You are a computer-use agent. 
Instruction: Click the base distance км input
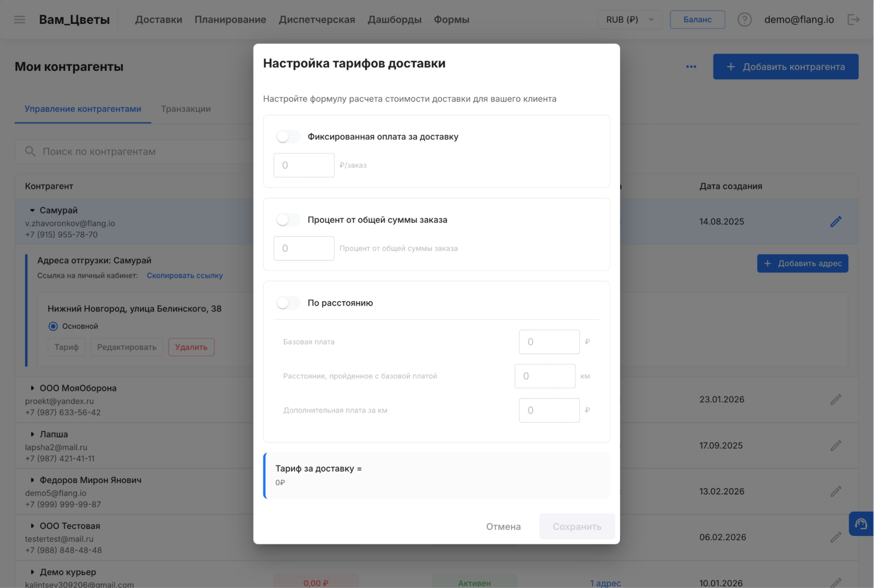(545, 376)
